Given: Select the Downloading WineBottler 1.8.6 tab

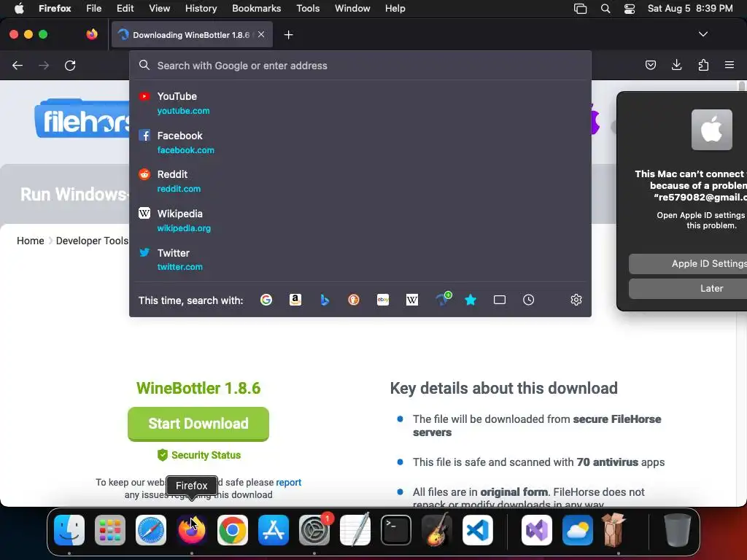Looking at the screenshot, I should 192,35.
